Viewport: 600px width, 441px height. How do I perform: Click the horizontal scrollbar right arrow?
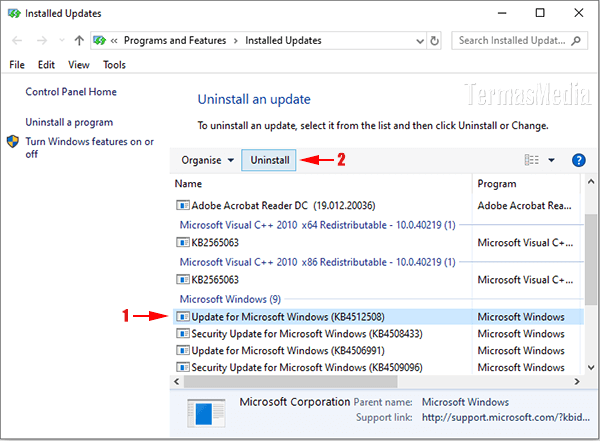click(x=577, y=382)
